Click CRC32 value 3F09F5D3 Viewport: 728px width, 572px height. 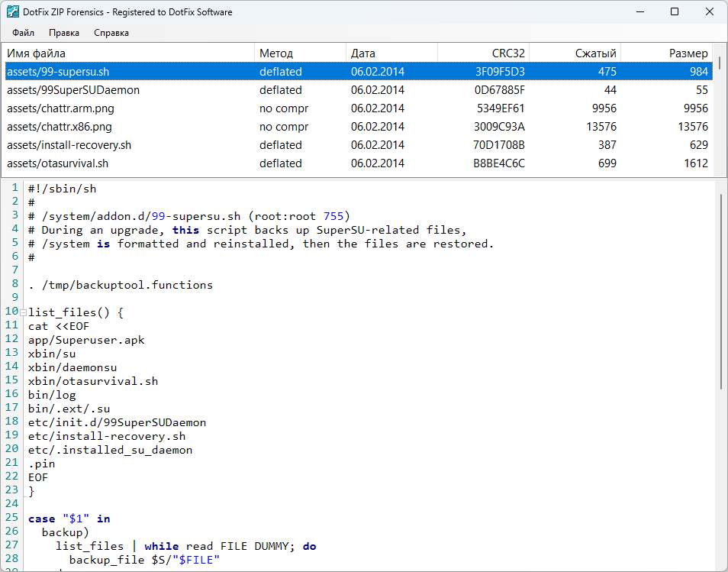pos(500,72)
